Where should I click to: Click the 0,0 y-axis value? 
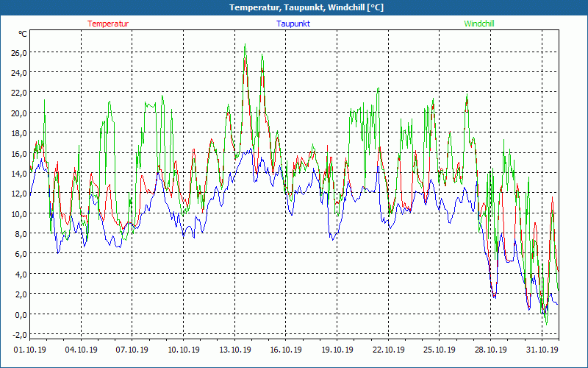[19, 314]
